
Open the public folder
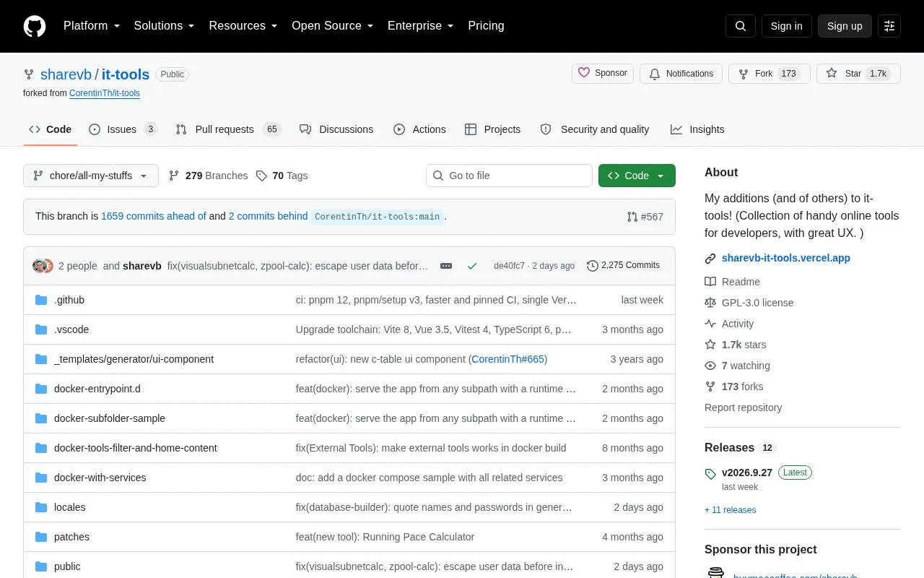click(67, 566)
